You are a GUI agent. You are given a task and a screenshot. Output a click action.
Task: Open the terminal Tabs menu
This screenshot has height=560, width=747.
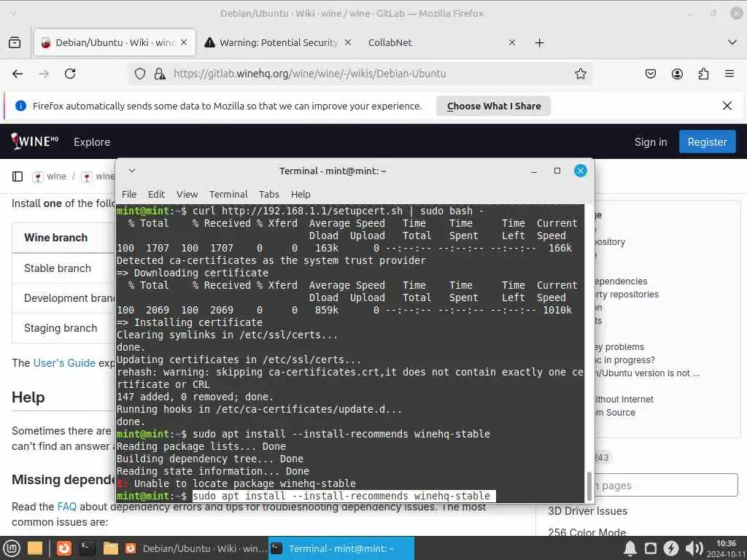[268, 194]
